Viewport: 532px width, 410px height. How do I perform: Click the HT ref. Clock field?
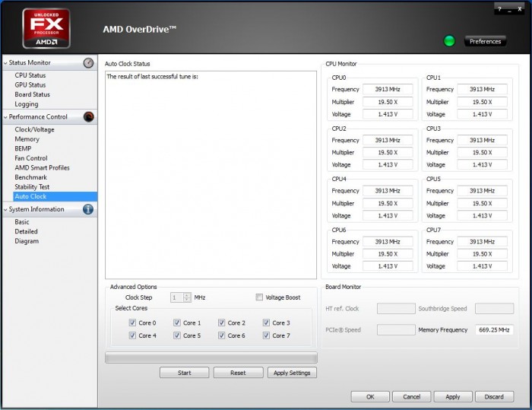click(396, 309)
